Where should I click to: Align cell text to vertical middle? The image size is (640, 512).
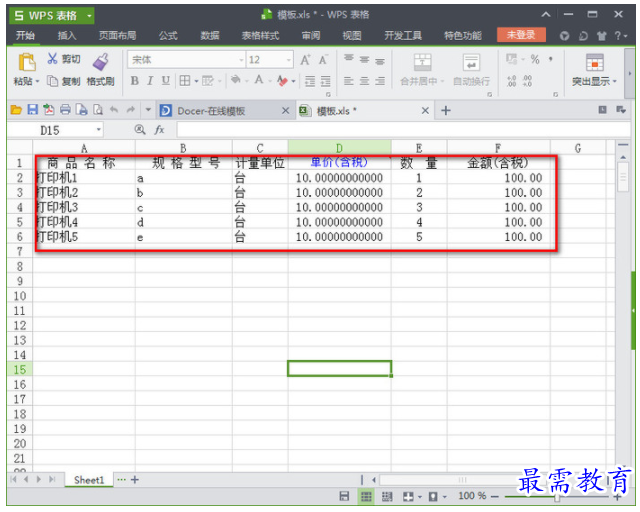(x=364, y=60)
